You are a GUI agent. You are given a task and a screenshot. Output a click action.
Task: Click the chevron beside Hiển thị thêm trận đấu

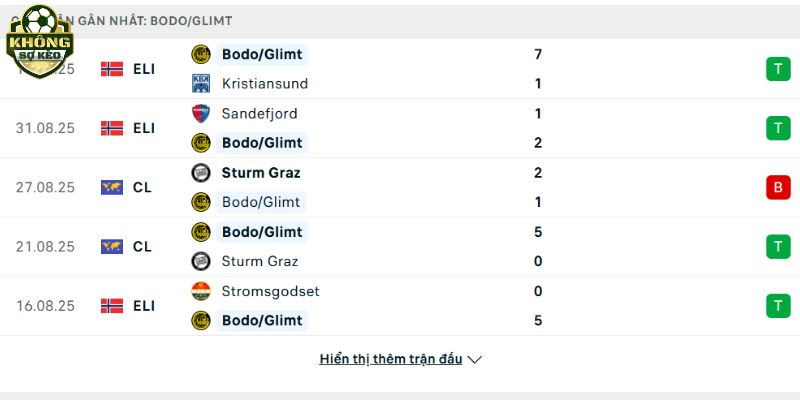coord(474,360)
